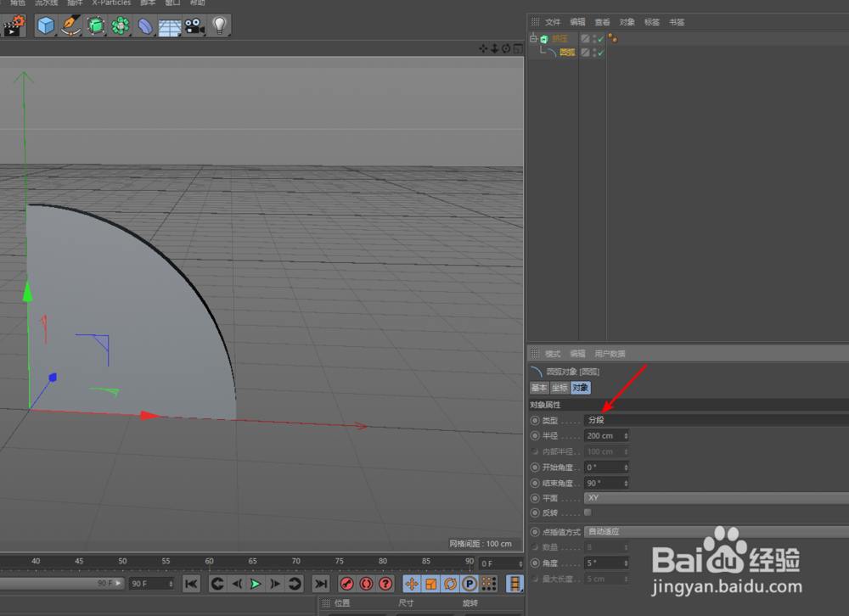
Task: Toggle point level animation dots icon
Action: click(489, 584)
